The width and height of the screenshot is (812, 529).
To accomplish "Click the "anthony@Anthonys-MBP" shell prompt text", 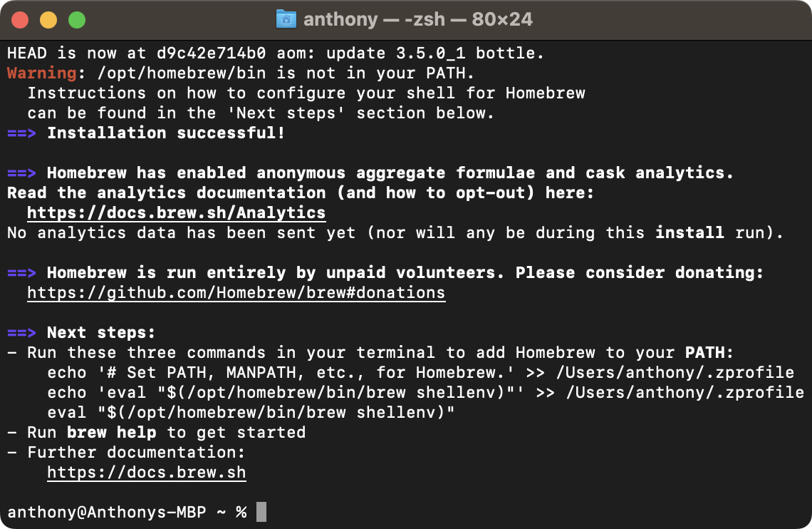I will 107,513.
